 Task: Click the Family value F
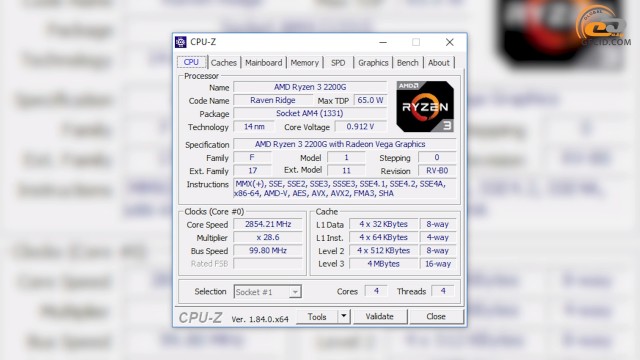coord(252,157)
